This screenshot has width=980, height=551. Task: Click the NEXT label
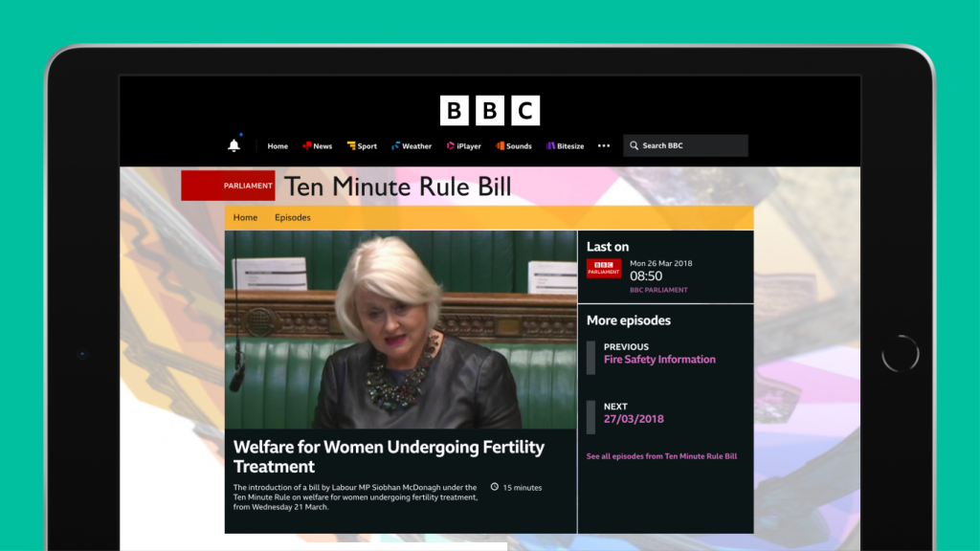coord(615,406)
